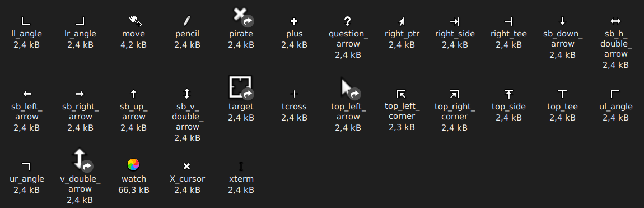Image resolution: width=644 pixels, height=208 pixels.
Task: Select the X_cursor file icon
Action: (x=187, y=166)
